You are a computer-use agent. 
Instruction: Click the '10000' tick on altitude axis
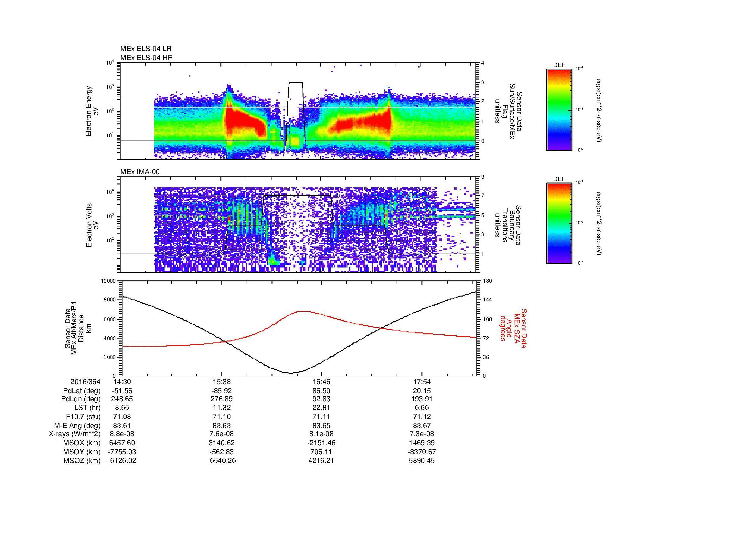click(109, 281)
